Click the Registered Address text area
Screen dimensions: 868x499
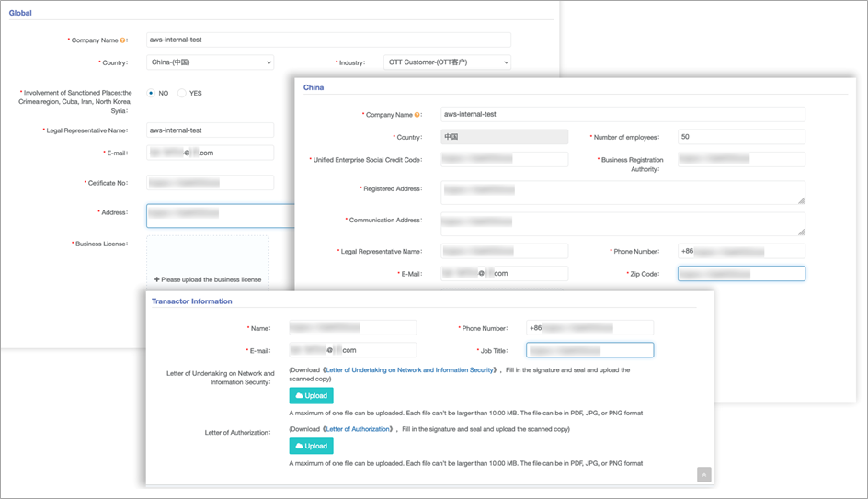pyautogui.click(x=623, y=192)
